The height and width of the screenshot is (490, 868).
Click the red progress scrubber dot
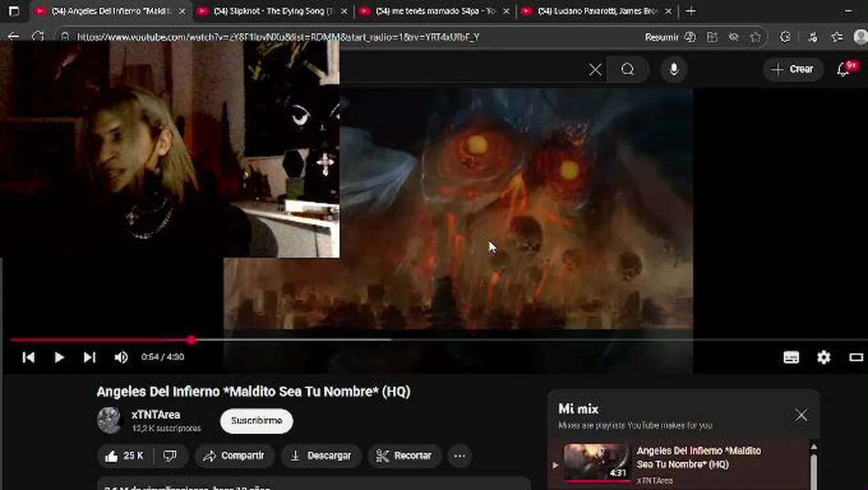tap(192, 340)
